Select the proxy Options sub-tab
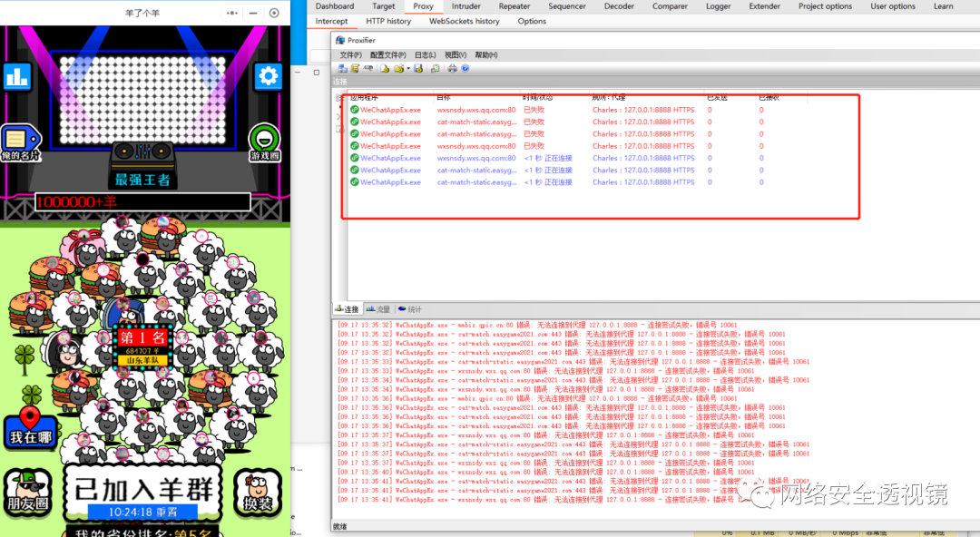Screen dimensions: 980x537 click(x=532, y=21)
